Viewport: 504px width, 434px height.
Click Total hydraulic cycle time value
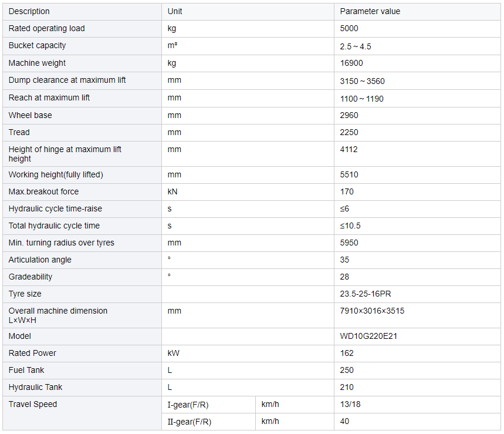350,226
